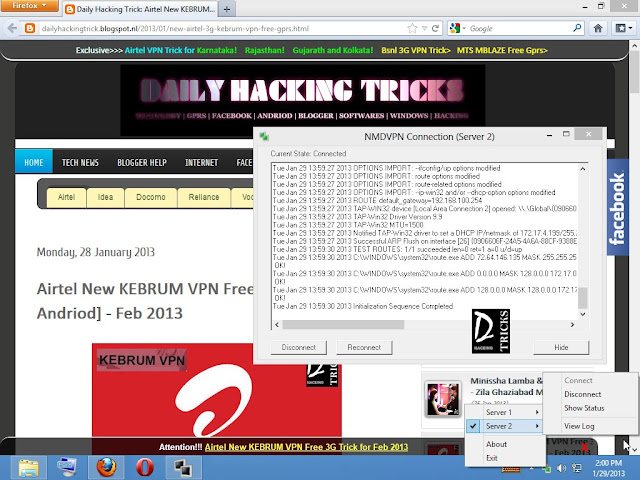The height and width of the screenshot is (480, 640).
Task: Open the BLOGGER HELP navigation tab
Action: pyautogui.click(x=142, y=162)
